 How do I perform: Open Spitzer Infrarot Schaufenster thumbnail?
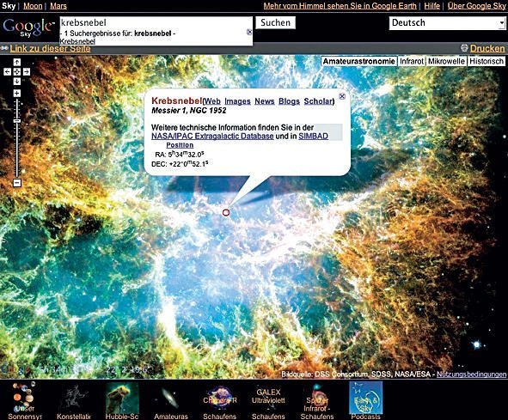point(317,400)
